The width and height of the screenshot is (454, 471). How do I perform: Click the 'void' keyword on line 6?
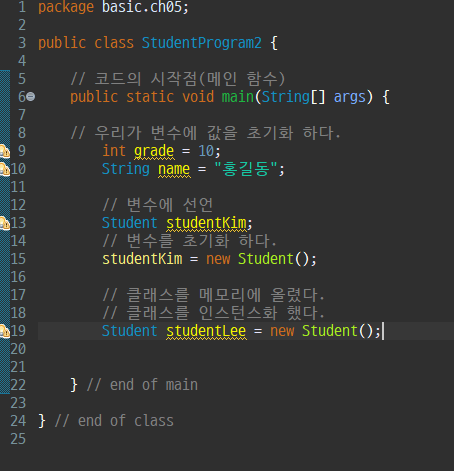pyautogui.click(x=198, y=97)
